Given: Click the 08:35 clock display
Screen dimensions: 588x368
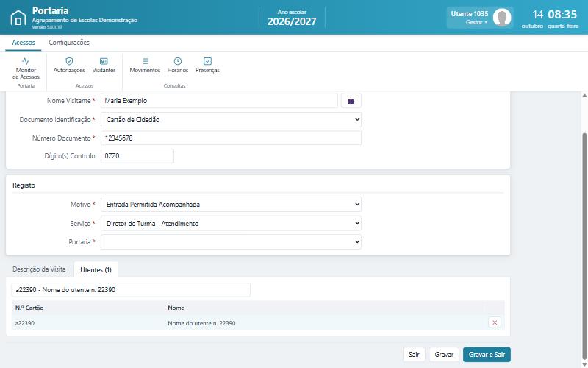Looking at the screenshot, I should pos(562,15).
